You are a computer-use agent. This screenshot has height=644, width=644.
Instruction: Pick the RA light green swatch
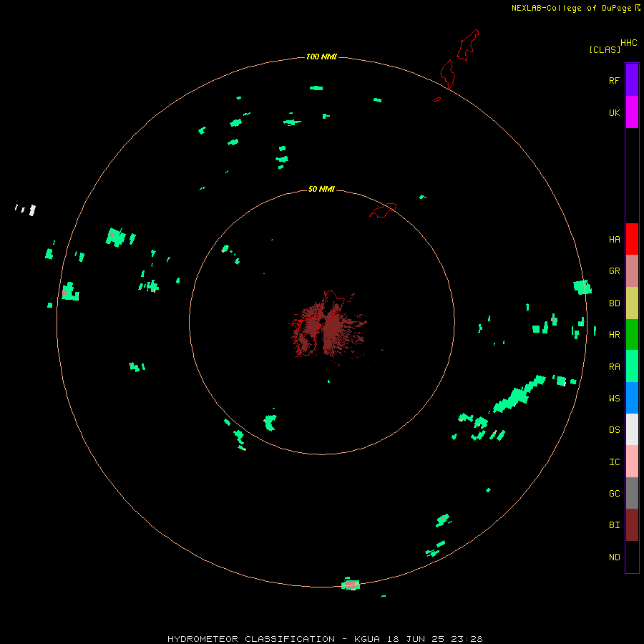coord(632,366)
